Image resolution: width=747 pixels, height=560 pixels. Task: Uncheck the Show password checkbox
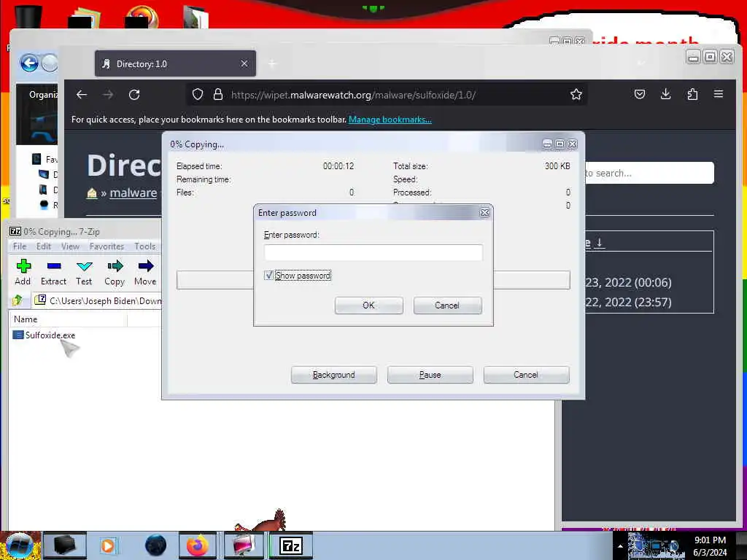pyautogui.click(x=268, y=275)
